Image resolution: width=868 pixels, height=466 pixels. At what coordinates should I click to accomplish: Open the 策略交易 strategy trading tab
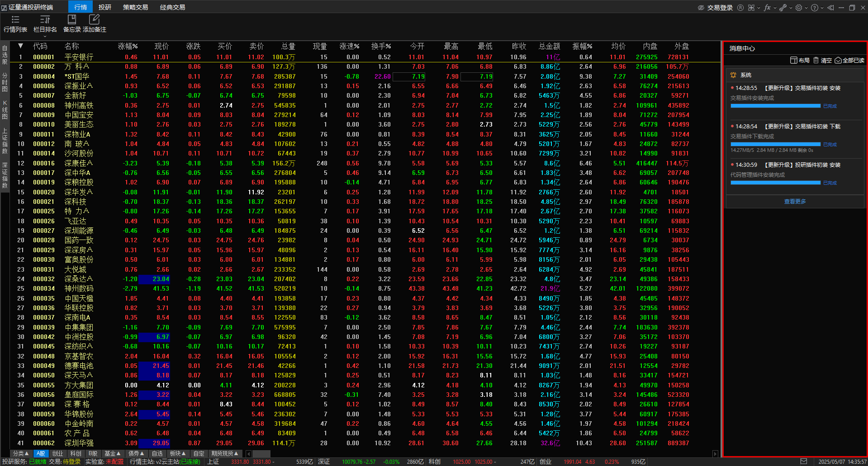click(135, 7)
